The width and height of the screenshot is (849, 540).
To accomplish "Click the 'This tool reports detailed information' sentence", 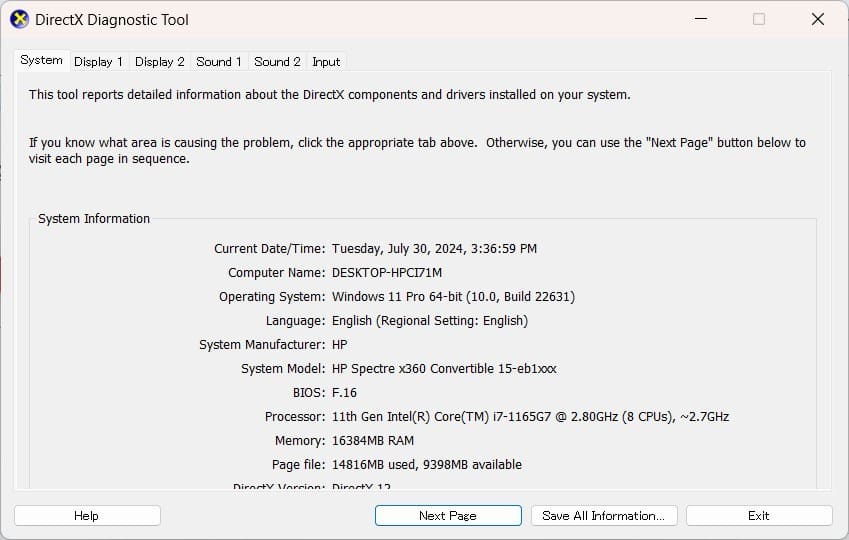I will (330, 95).
